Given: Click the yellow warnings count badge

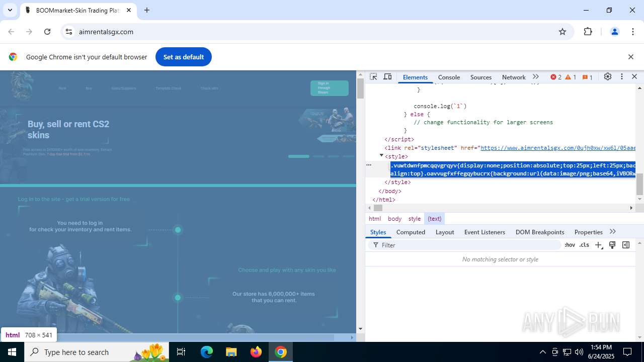Looking at the screenshot, I should point(571,77).
